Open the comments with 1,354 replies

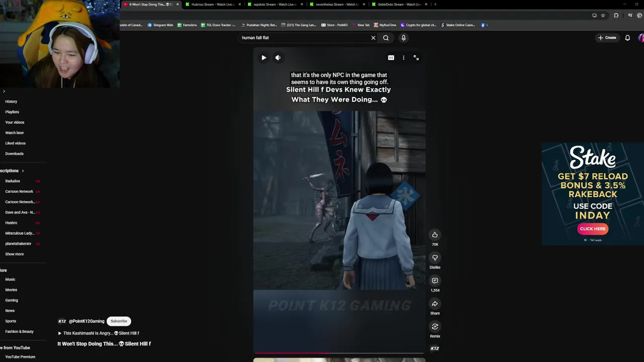click(x=435, y=281)
